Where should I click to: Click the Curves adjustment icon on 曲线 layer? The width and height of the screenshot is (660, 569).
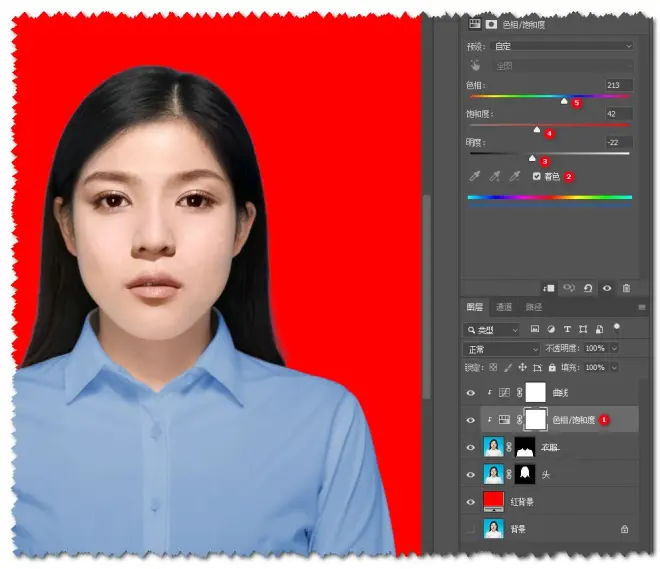pyautogui.click(x=504, y=393)
